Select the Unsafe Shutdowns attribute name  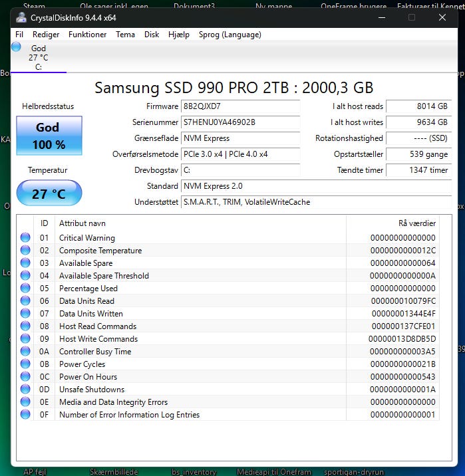(92, 390)
